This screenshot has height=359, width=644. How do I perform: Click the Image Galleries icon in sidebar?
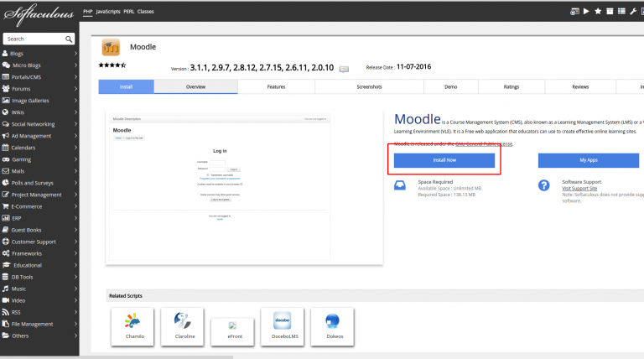6,101
